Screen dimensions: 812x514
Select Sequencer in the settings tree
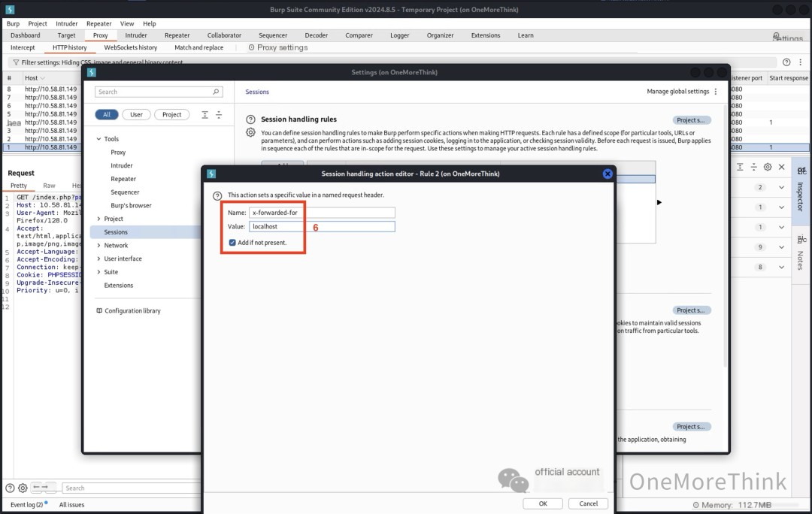click(125, 192)
